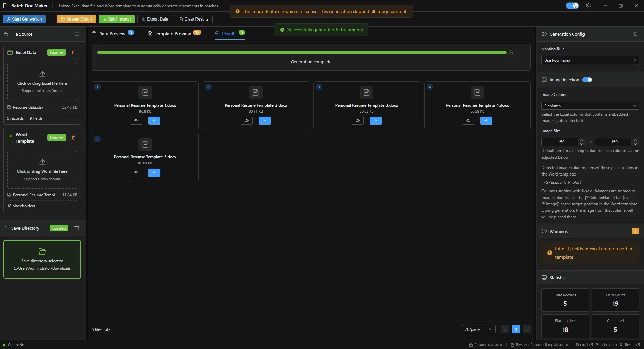
Task: Preview Personal Resume Template_1.docx with eye icon
Action: (136, 121)
